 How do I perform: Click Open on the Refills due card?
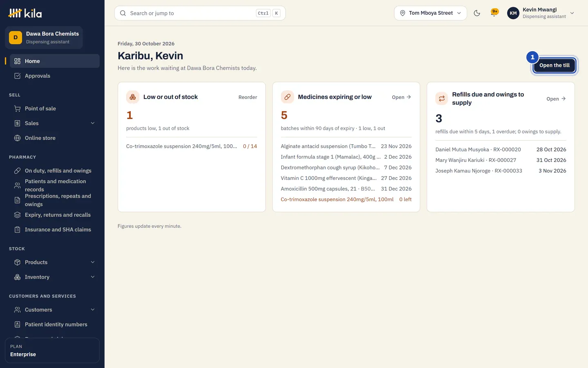click(x=556, y=99)
